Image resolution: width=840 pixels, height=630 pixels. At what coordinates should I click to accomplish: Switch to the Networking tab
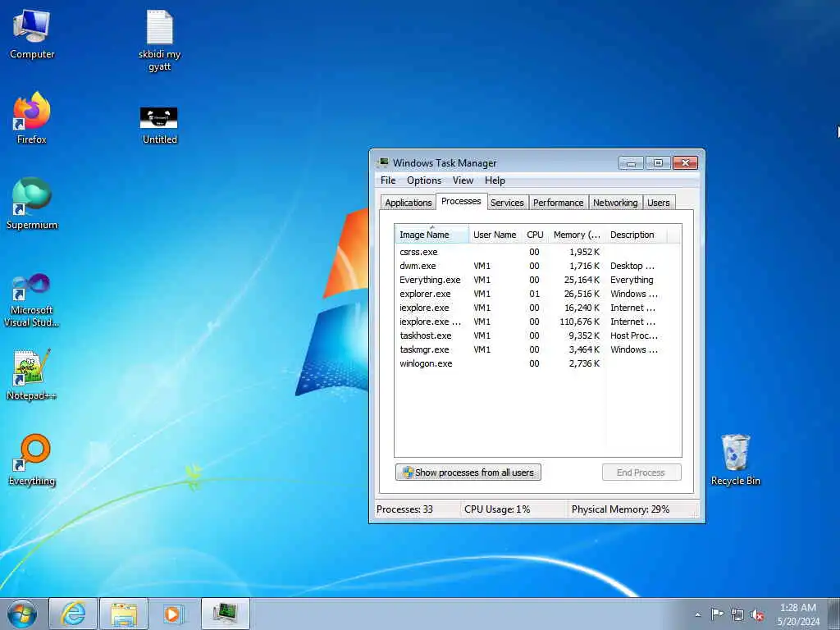coord(615,203)
